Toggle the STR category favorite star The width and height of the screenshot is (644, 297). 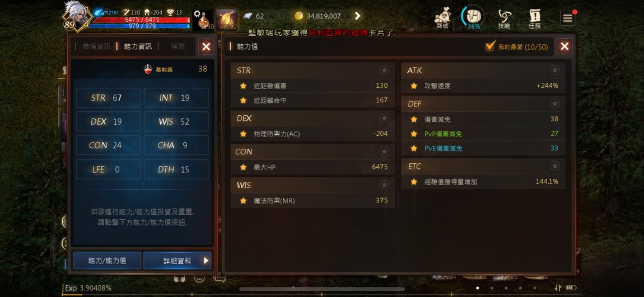[x=384, y=70]
